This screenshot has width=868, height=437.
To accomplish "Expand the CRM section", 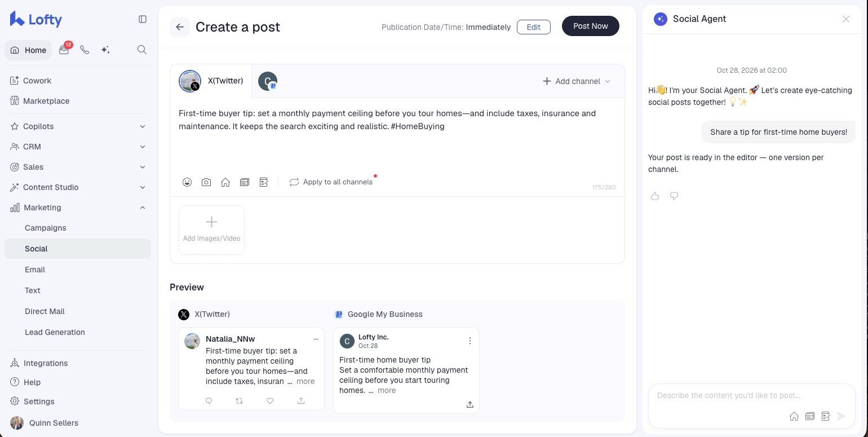I will (x=78, y=147).
